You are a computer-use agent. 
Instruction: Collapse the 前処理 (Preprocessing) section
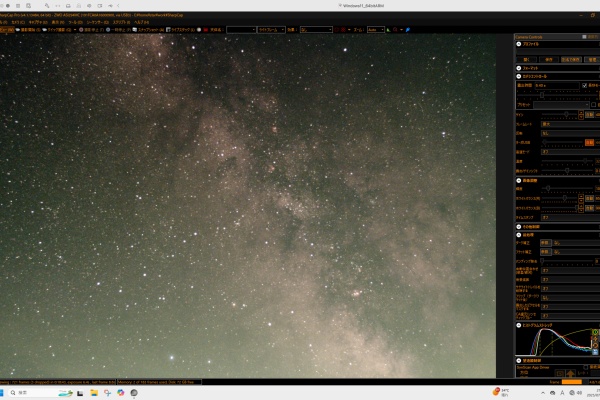[518, 235]
